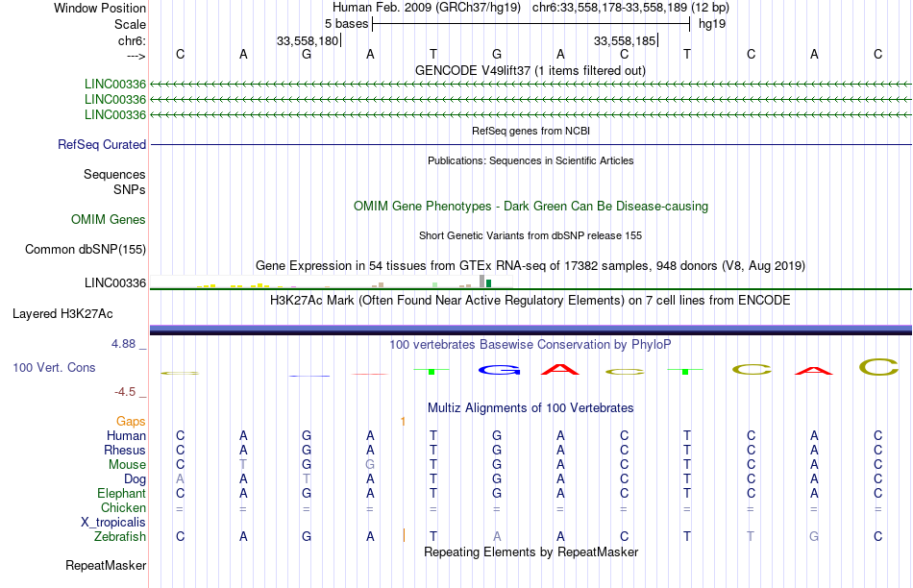This screenshot has height=588, width=913.
Task: Open 100 vertebrates Basewise Conservation by PhyloP title
Action: (x=531, y=345)
